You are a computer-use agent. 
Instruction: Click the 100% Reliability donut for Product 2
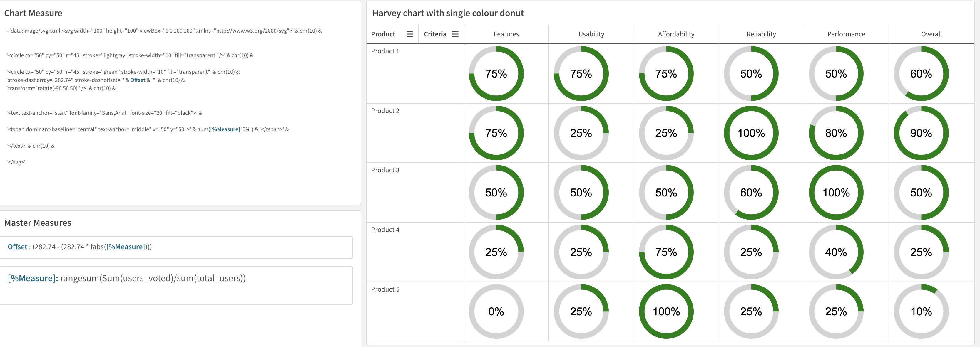(x=750, y=133)
